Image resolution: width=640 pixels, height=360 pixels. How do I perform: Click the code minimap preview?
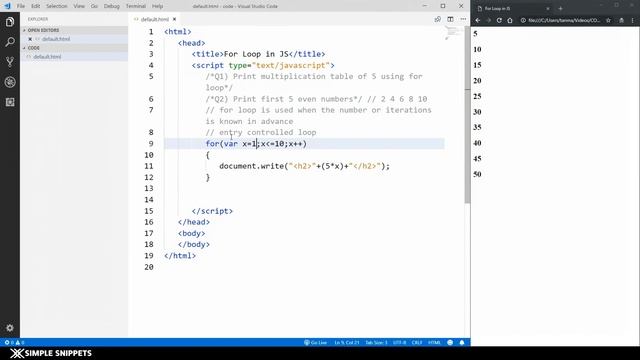[452, 33]
